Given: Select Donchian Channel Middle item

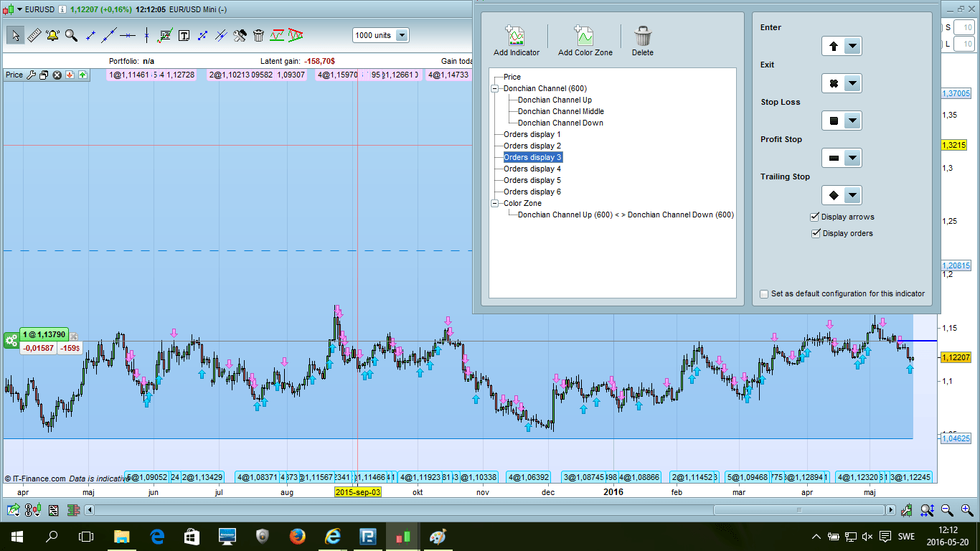Looking at the screenshot, I should (x=560, y=111).
